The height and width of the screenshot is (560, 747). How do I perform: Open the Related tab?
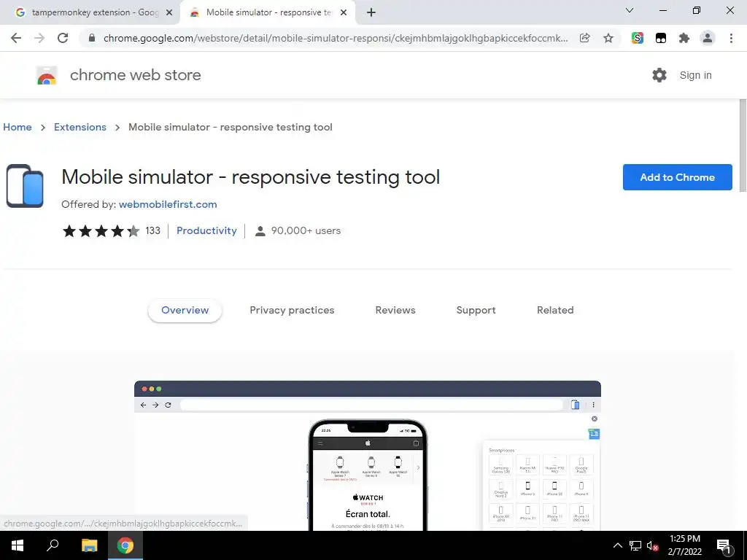(555, 310)
